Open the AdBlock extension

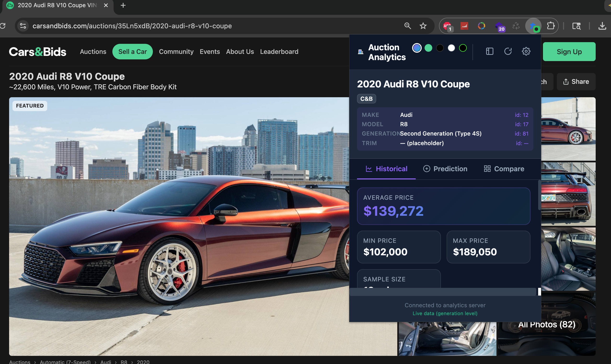(x=447, y=26)
